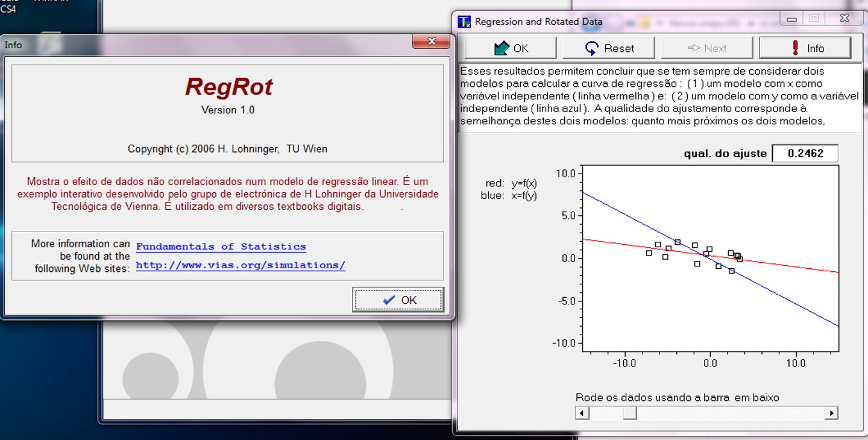Click 'Rode os dados usando a barra' text

click(x=678, y=398)
